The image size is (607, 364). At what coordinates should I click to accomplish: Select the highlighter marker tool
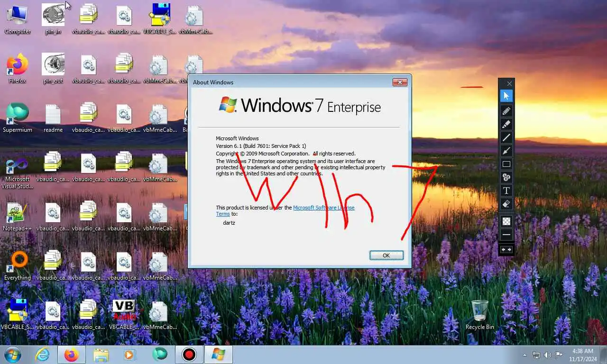point(506,124)
